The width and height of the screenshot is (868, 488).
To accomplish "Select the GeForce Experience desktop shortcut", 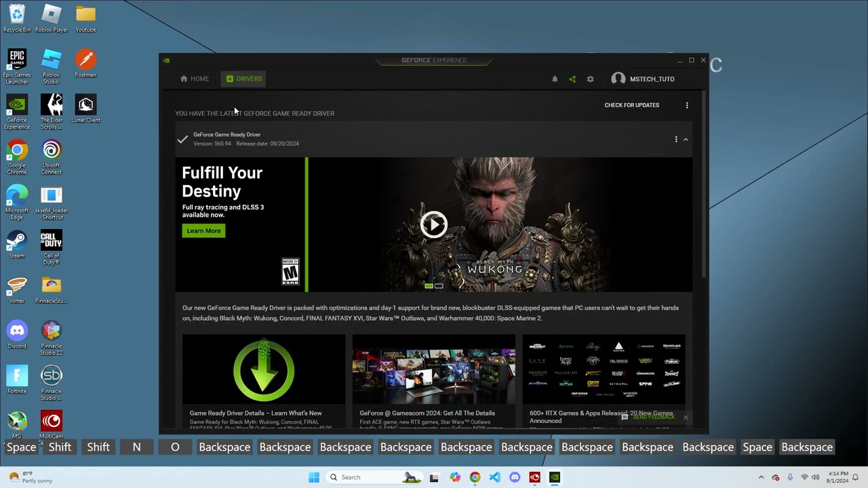I will 17,112.
